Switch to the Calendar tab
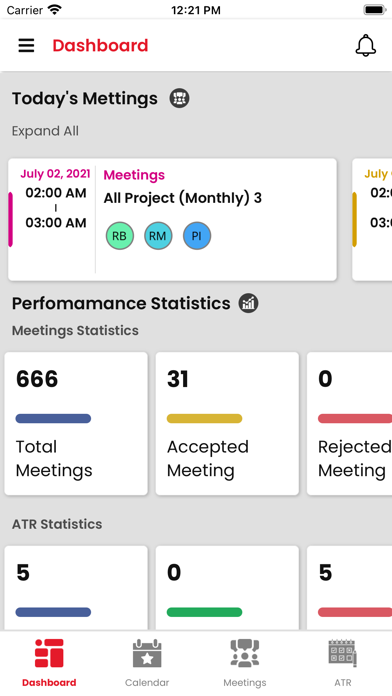The width and height of the screenshot is (392, 696). pos(147,663)
